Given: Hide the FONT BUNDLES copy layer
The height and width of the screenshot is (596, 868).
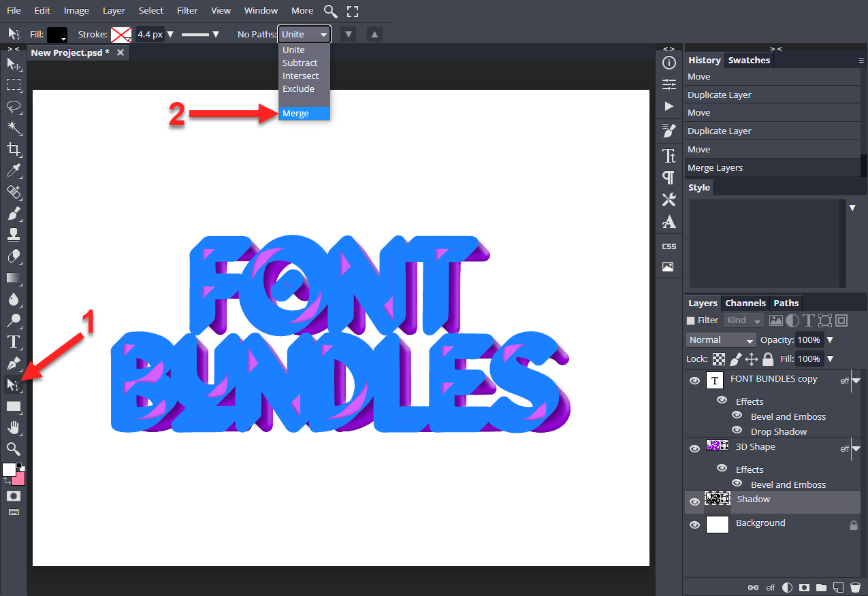Looking at the screenshot, I should 694,381.
